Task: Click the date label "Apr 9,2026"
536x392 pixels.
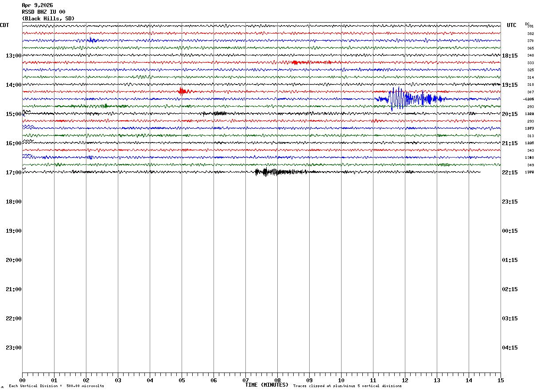Action: click(x=37, y=5)
